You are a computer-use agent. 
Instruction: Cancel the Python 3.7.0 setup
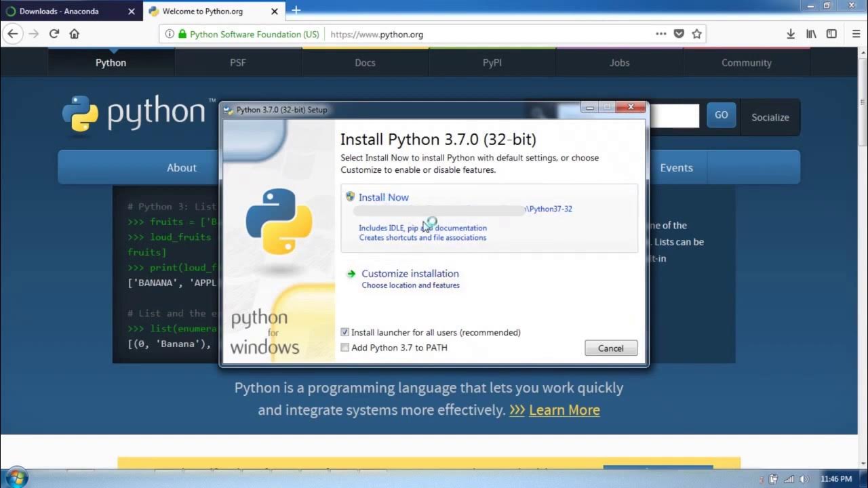pyautogui.click(x=611, y=348)
